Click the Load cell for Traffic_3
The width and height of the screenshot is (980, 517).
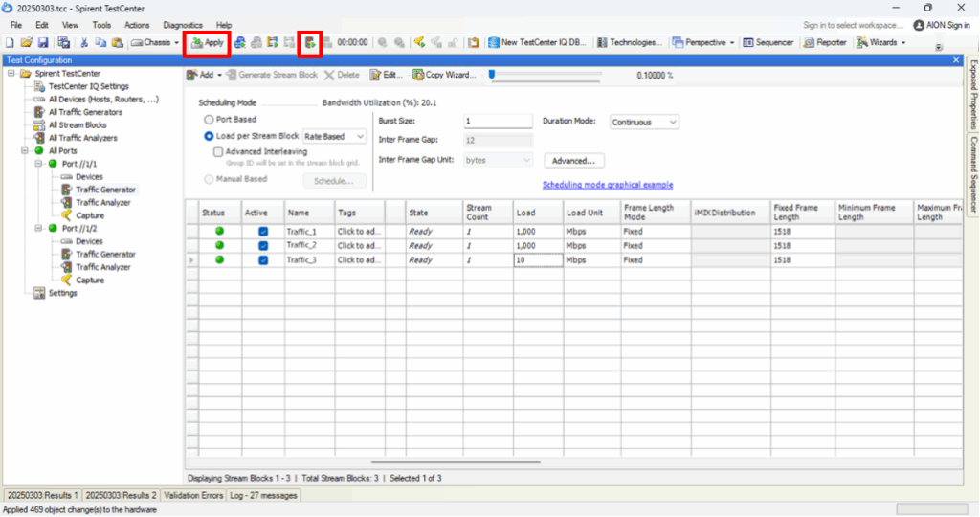tap(538, 260)
